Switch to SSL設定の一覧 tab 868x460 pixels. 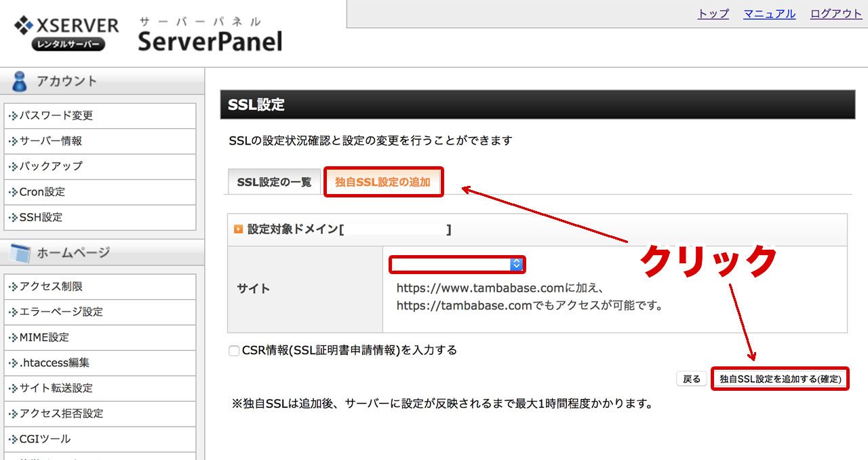(x=274, y=182)
